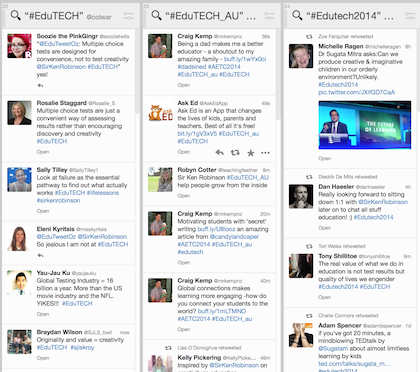Open link under Yau-Jau Ku's tweet

43,314
